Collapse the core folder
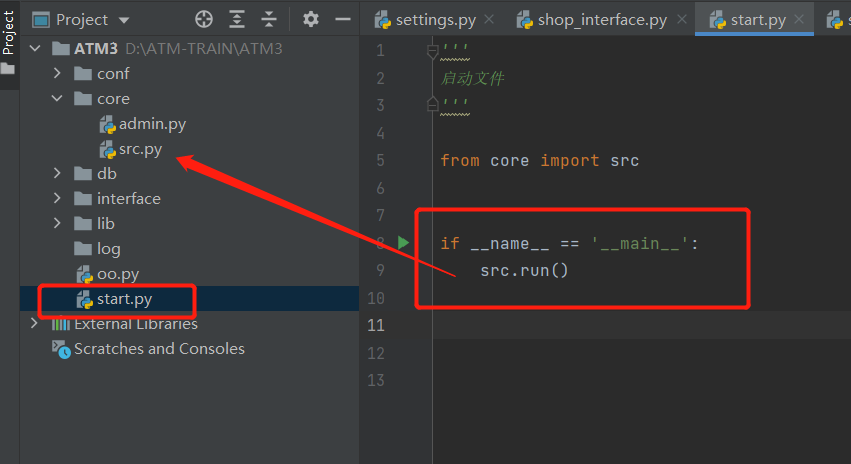This screenshot has width=851, height=464. tap(57, 98)
